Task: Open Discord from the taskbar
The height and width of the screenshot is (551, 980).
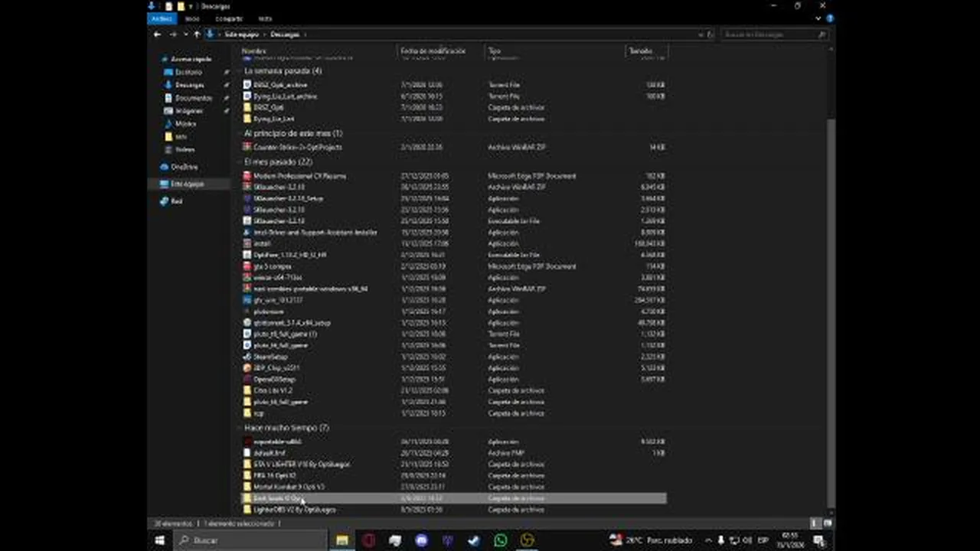Action: [422, 540]
